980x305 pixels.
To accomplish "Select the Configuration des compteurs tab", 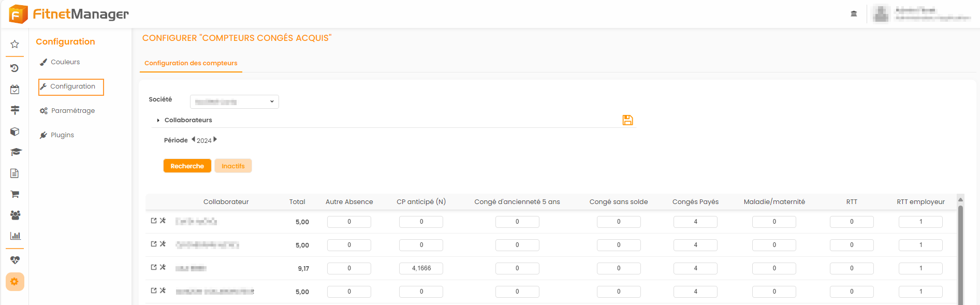I will (191, 63).
